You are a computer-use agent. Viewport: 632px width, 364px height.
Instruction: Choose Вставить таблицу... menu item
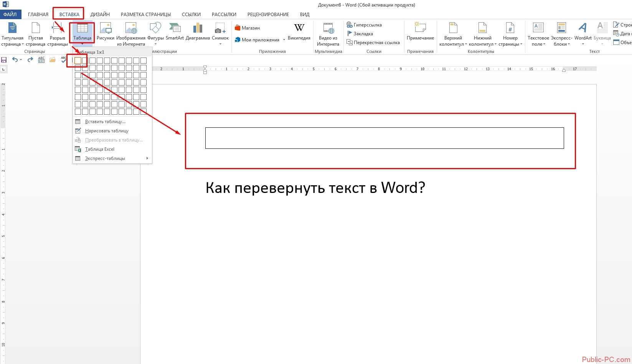(x=112, y=122)
